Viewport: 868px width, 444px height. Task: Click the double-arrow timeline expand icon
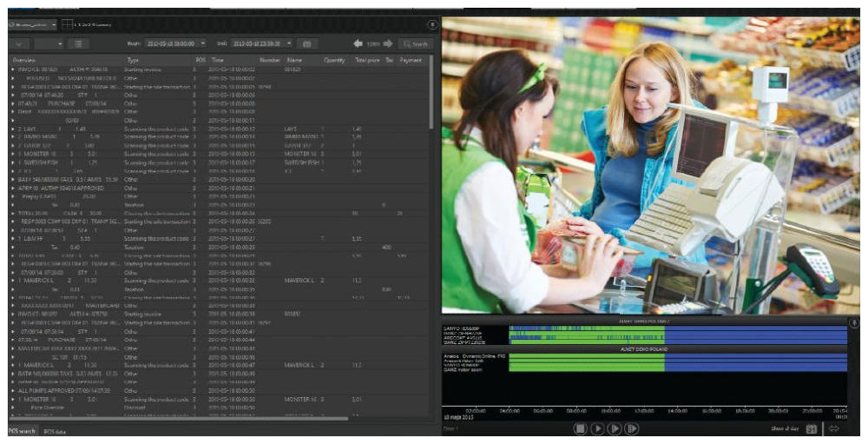(x=834, y=428)
